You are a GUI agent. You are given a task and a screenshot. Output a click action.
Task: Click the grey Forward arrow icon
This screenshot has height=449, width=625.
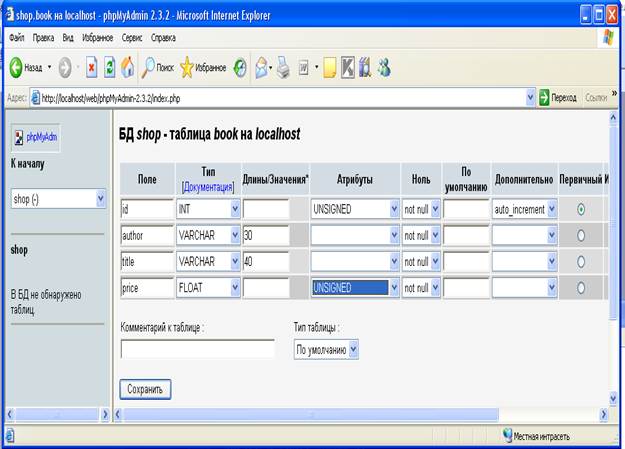[65, 67]
